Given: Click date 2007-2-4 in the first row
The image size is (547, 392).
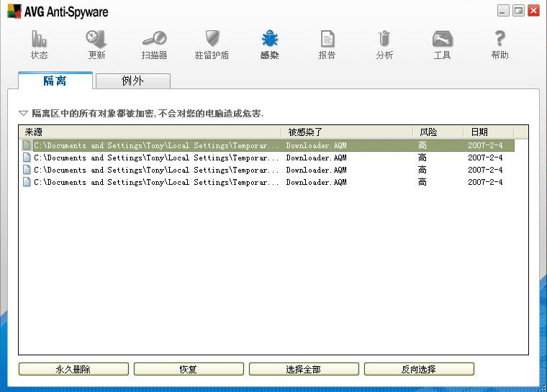Looking at the screenshot, I should (x=485, y=145).
